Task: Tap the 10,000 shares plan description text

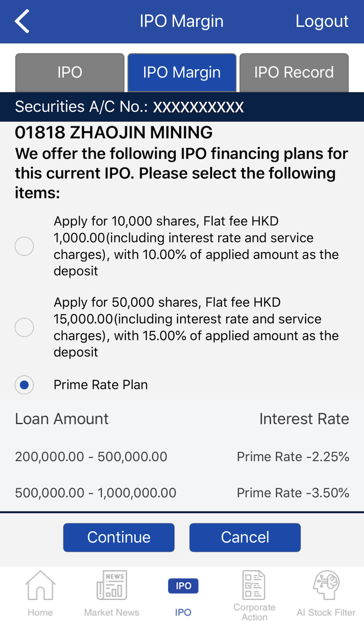Action: [x=196, y=246]
